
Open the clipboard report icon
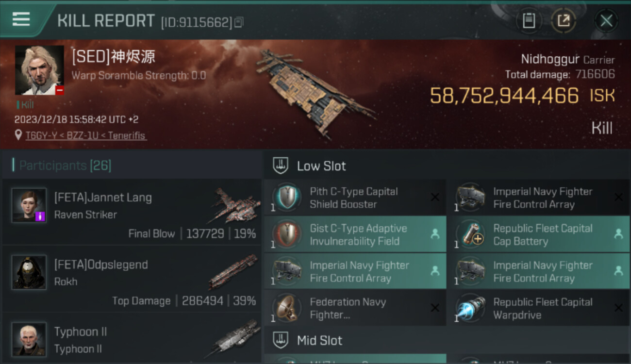click(x=529, y=21)
